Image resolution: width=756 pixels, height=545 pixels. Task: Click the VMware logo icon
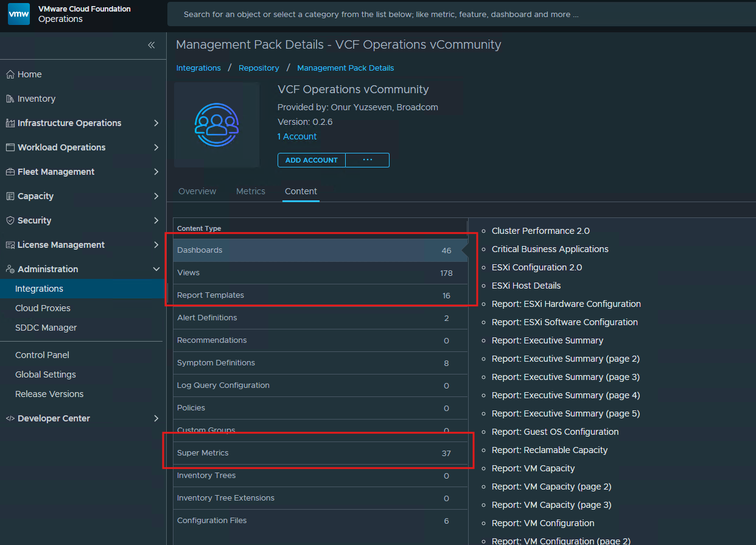click(19, 14)
